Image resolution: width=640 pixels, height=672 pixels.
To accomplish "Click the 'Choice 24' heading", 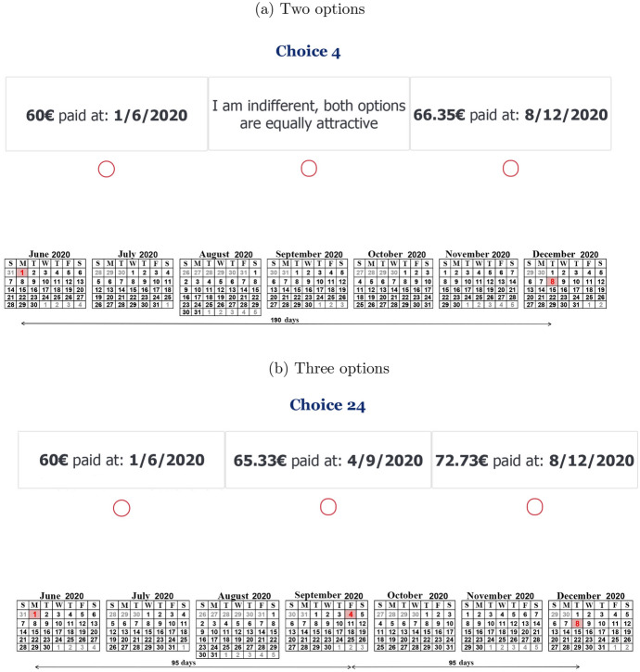I will (x=319, y=405).
